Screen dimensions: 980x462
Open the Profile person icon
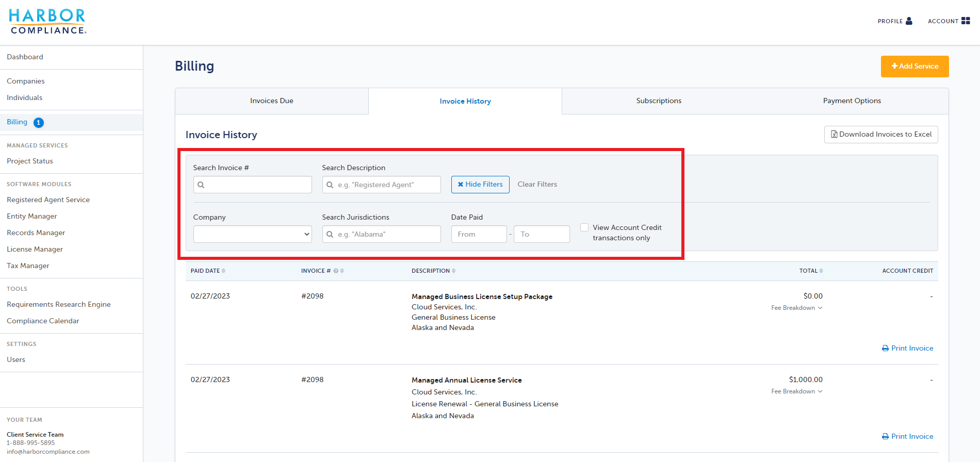[909, 21]
